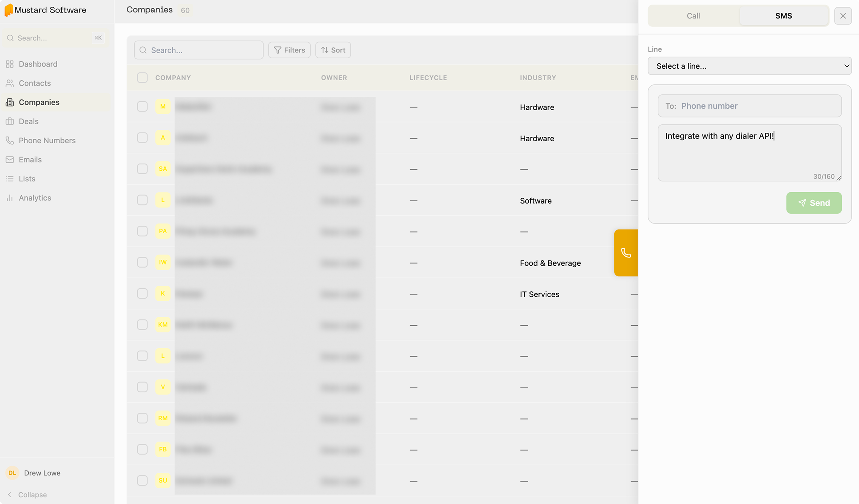The image size is (859, 504).
Task: Toggle the select-all companies checkbox
Action: 142,78
